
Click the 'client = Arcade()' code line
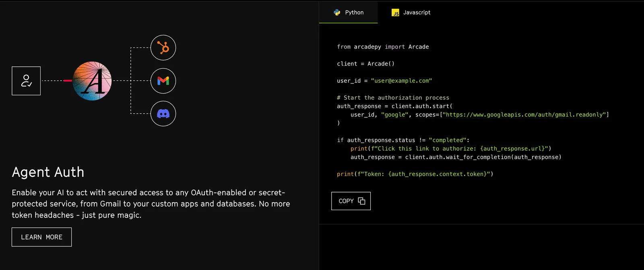coord(365,63)
